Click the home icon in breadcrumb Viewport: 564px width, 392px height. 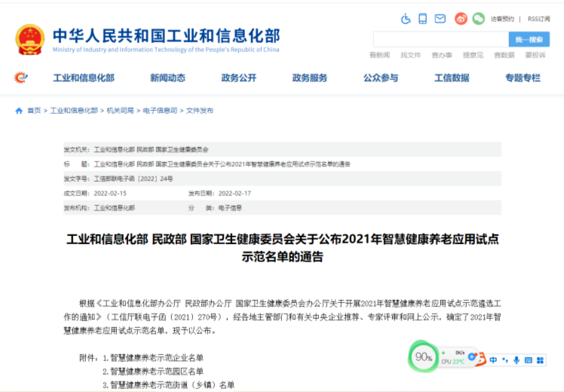click(19, 111)
